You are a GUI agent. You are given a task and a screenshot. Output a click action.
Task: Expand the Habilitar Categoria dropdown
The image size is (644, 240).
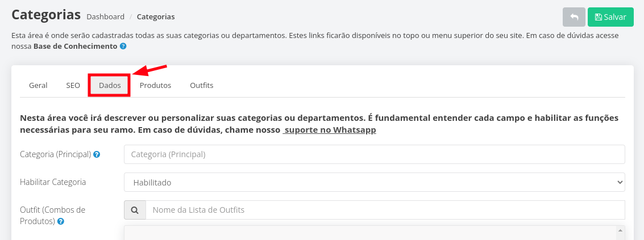pos(375,182)
